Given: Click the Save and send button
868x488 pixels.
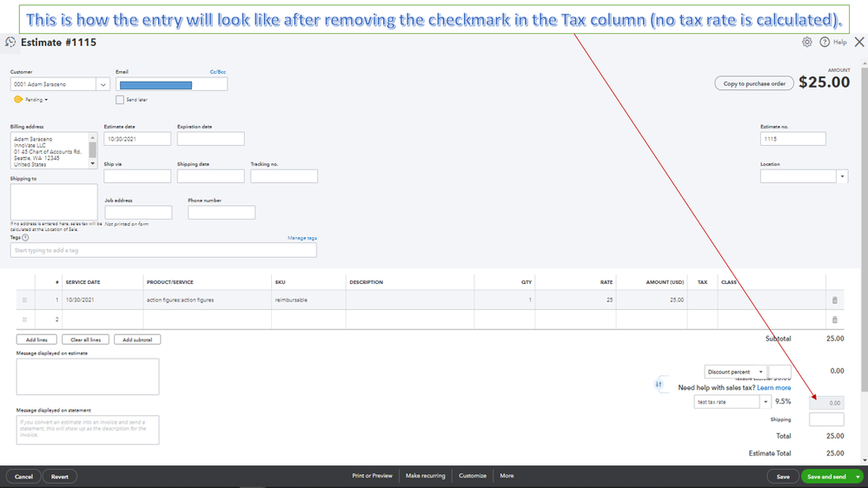Looking at the screenshot, I should [826, 477].
